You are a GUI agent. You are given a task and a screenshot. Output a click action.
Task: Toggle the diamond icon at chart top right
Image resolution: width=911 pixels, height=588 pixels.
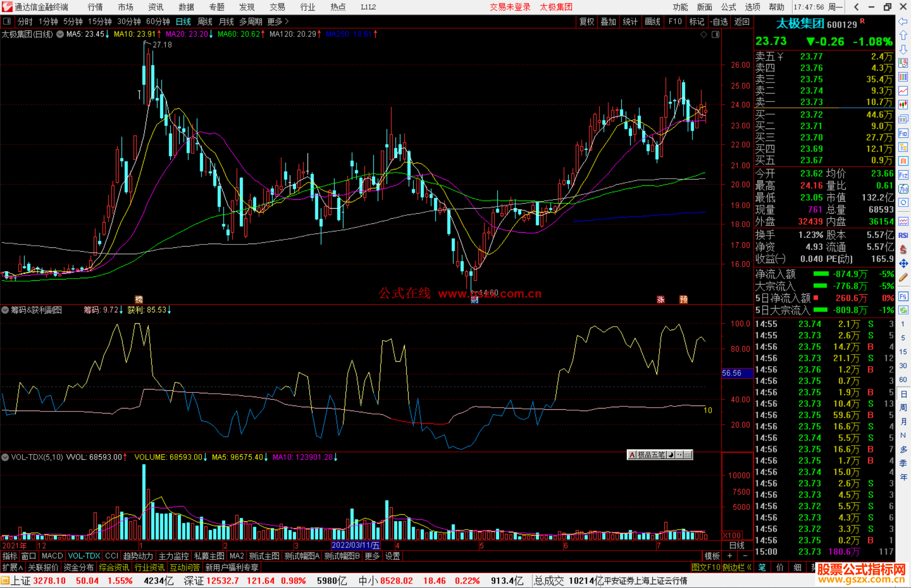703,34
